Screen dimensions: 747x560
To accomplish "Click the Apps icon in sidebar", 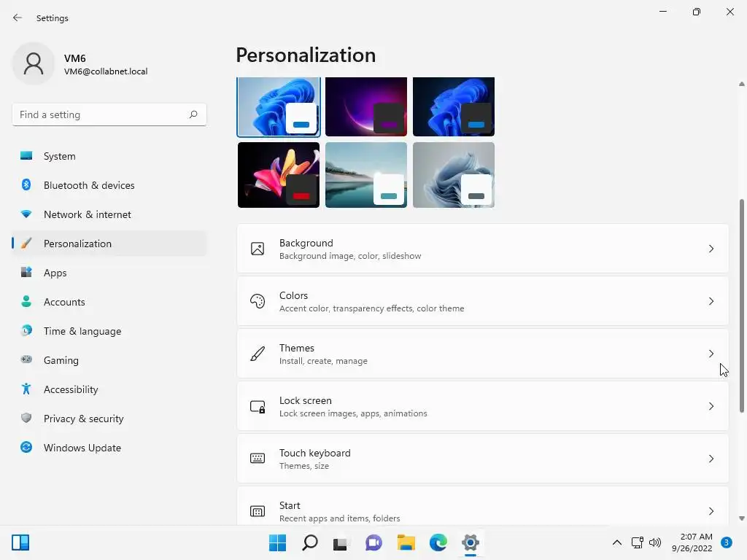I will coord(26,273).
